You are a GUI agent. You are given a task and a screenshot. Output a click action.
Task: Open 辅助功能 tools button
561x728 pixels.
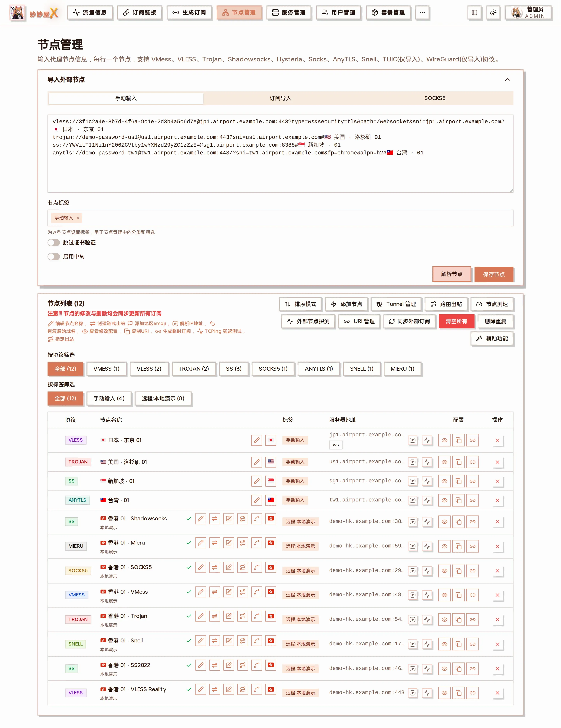(x=492, y=338)
